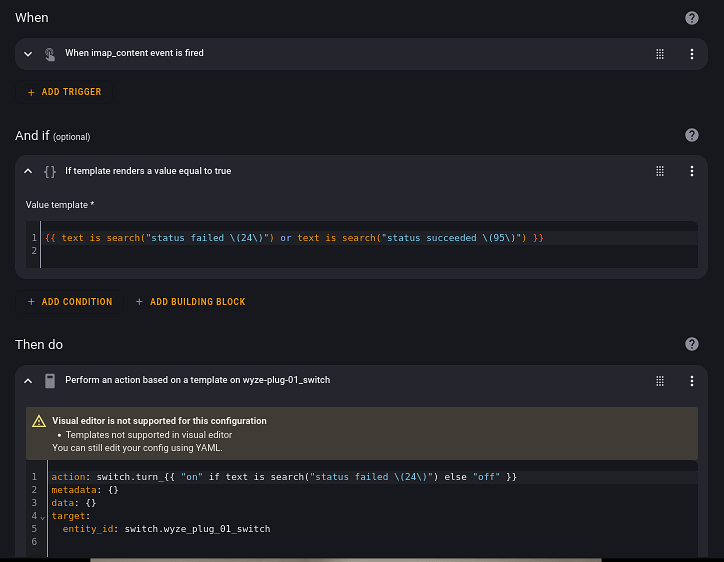The image size is (724, 562).
Task: Click the warning icon in visual editor notice
Action: pos(39,421)
